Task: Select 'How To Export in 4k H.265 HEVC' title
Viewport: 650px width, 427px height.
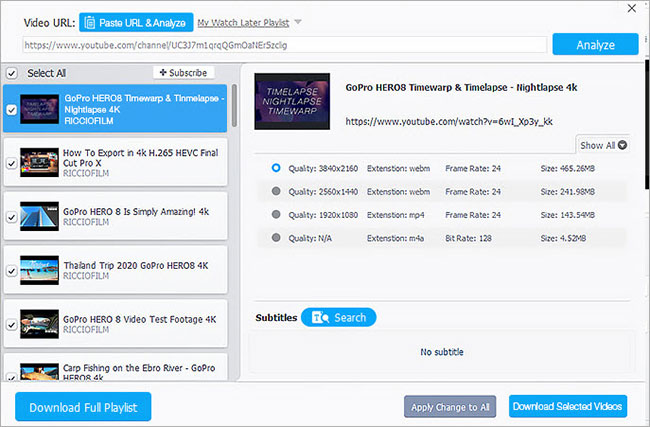Action: click(x=141, y=158)
